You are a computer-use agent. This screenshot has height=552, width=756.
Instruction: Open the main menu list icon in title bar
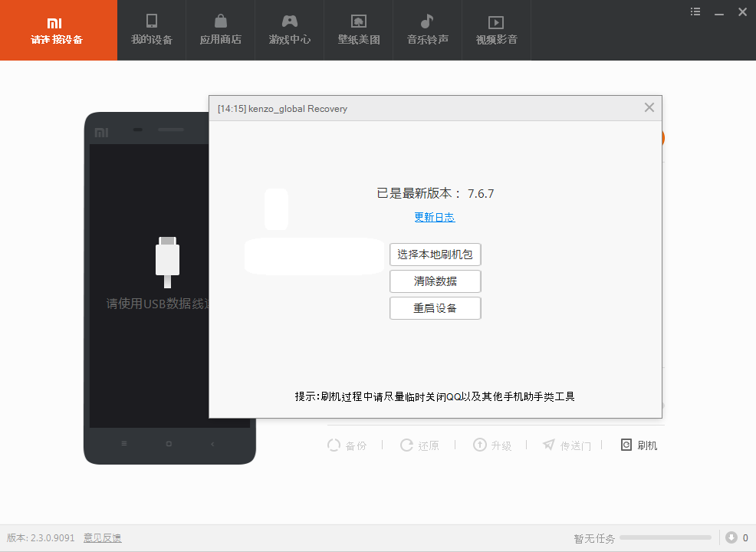point(695,11)
